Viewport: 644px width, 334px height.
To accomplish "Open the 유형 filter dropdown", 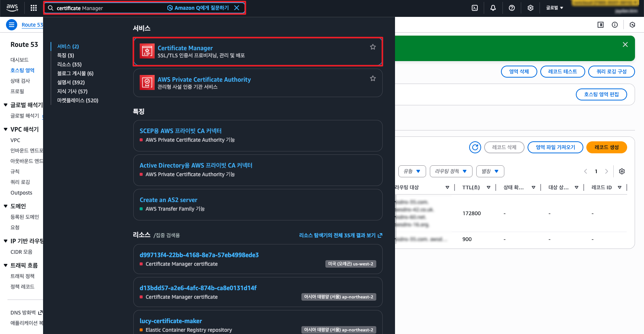I will pyautogui.click(x=412, y=171).
